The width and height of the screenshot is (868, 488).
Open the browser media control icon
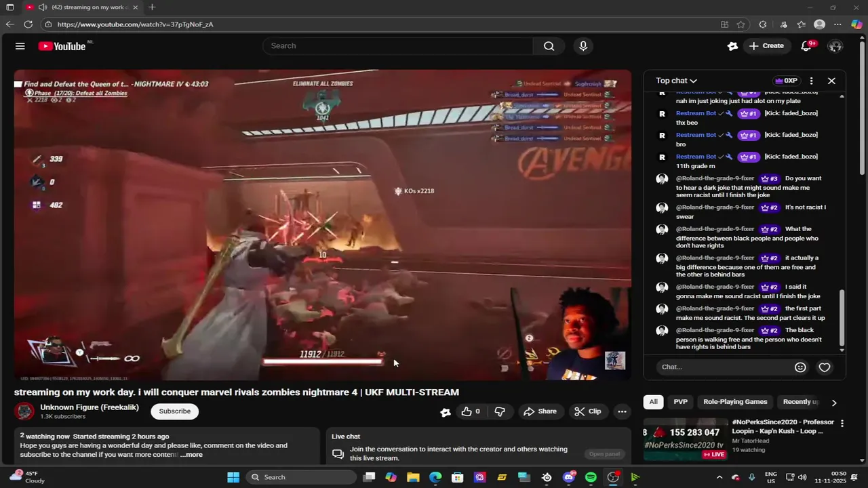click(x=784, y=24)
